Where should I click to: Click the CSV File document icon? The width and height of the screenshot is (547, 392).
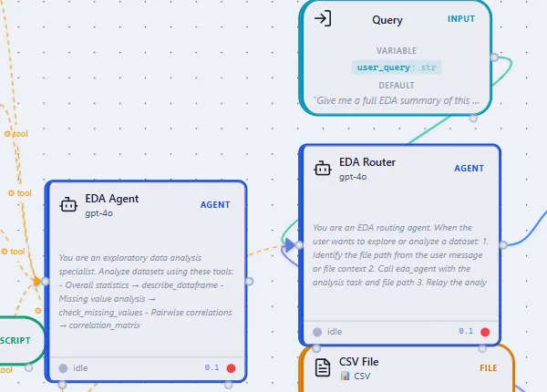pos(323,367)
